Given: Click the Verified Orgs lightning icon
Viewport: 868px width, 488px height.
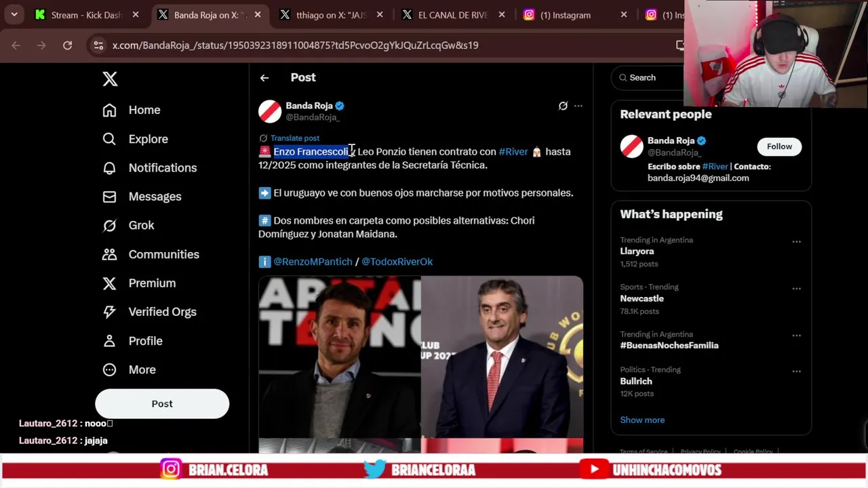Looking at the screenshot, I should tap(109, 312).
